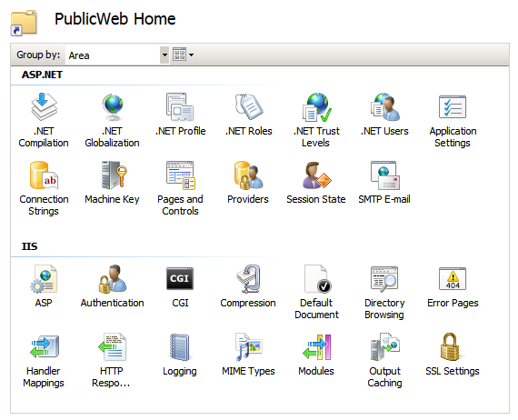The image size is (518, 420).
Task: Select the Session State icon
Action: pyautogui.click(x=316, y=175)
